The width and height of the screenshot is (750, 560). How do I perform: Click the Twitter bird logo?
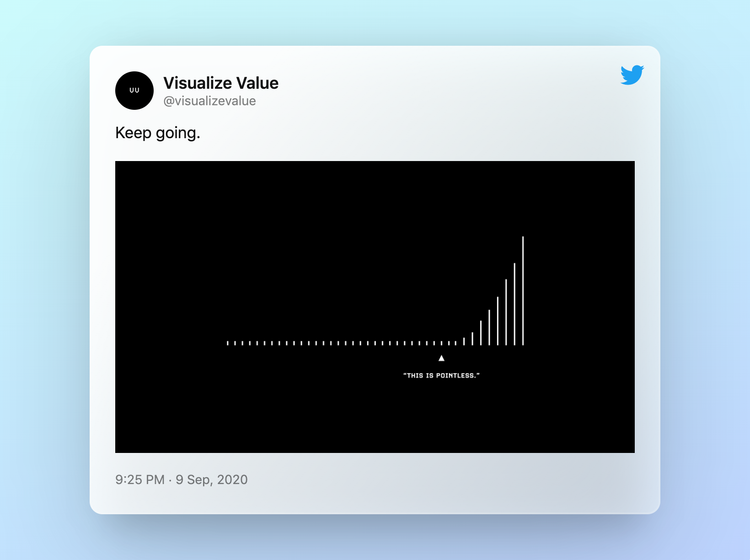click(632, 75)
